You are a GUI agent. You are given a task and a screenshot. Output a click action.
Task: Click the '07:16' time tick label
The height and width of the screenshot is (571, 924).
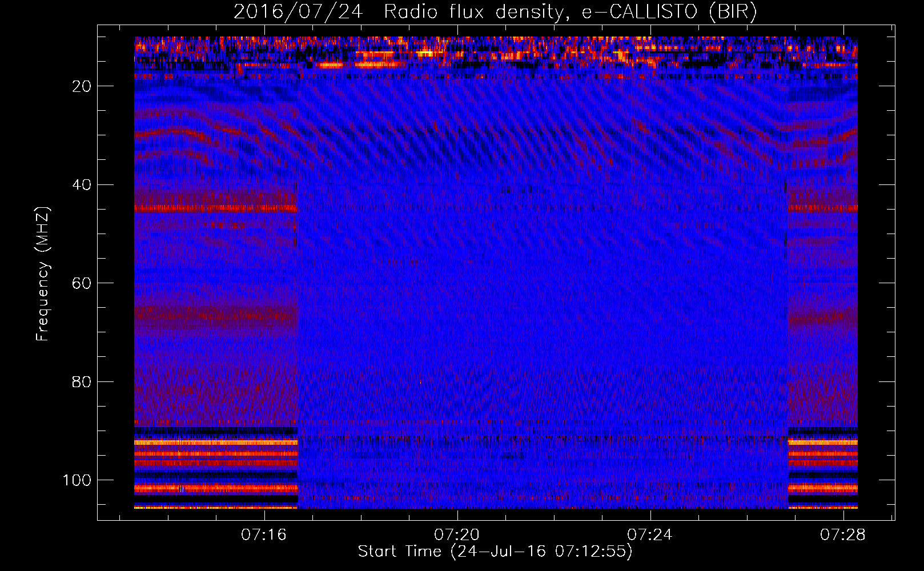(263, 535)
